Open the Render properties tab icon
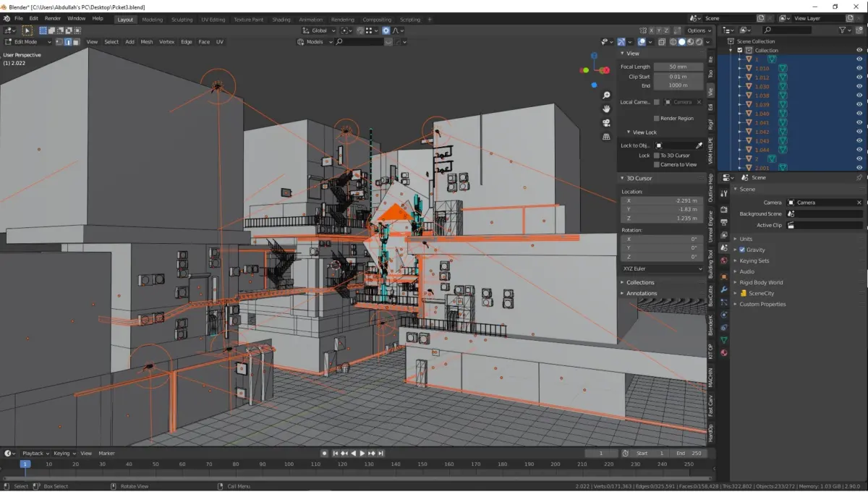This screenshot has width=868, height=492. point(724,209)
